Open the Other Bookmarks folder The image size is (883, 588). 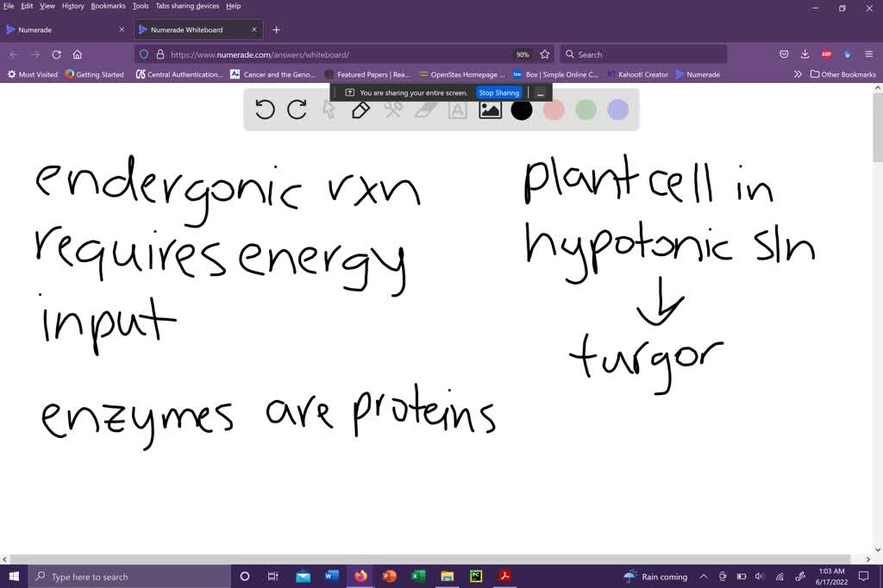(x=843, y=74)
